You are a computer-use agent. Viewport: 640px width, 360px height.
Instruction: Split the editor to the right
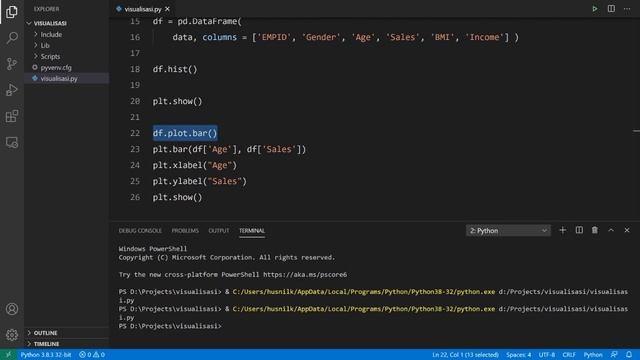(x=611, y=9)
